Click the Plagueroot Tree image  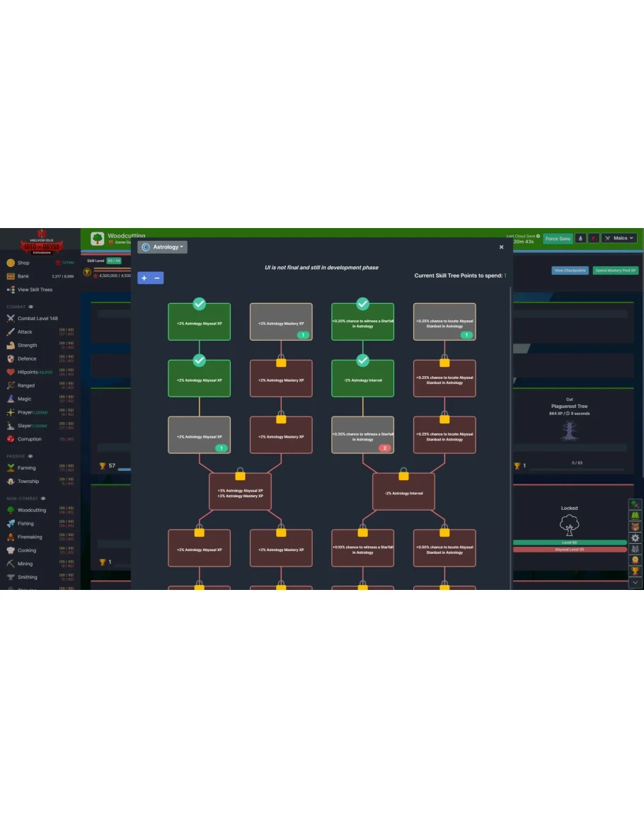[x=569, y=431]
